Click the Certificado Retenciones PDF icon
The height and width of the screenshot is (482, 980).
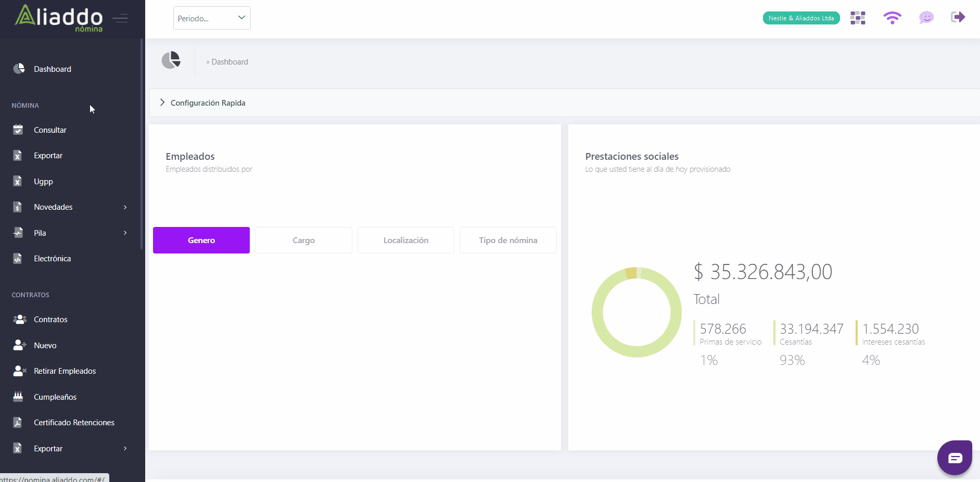tap(18, 422)
